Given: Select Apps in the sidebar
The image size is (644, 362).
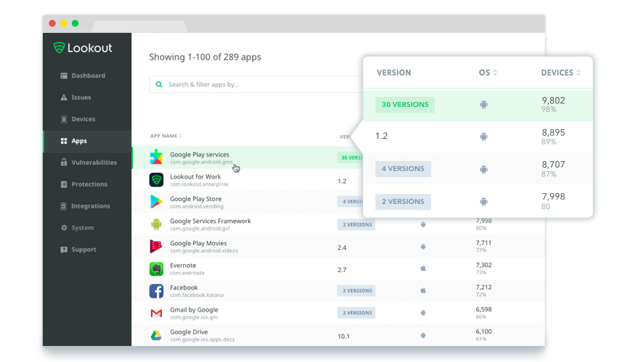Looking at the screenshot, I should click(x=87, y=141).
